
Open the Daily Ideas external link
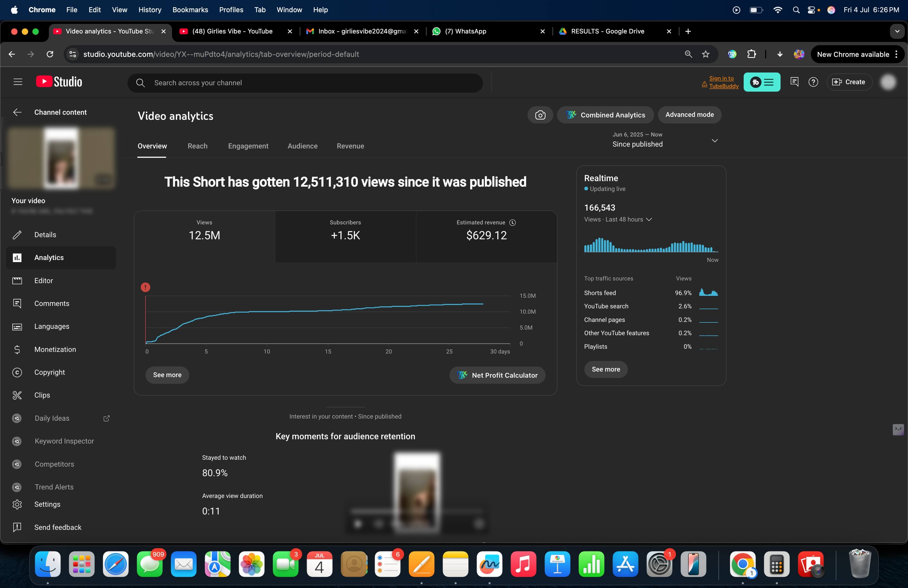tap(106, 418)
